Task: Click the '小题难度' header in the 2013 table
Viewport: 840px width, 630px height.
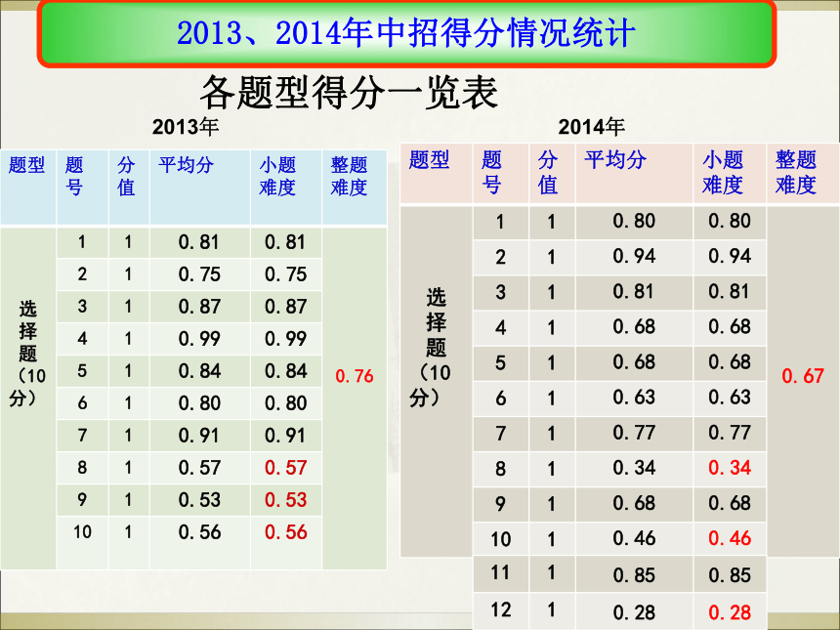Action: pos(277,176)
